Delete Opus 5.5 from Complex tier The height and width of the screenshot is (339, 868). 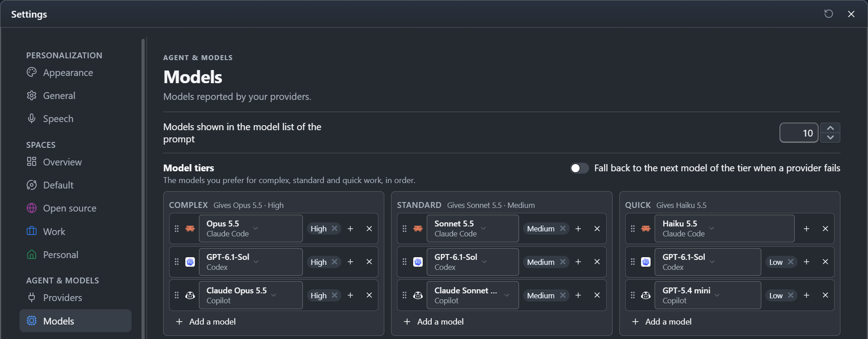pyautogui.click(x=369, y=229)
